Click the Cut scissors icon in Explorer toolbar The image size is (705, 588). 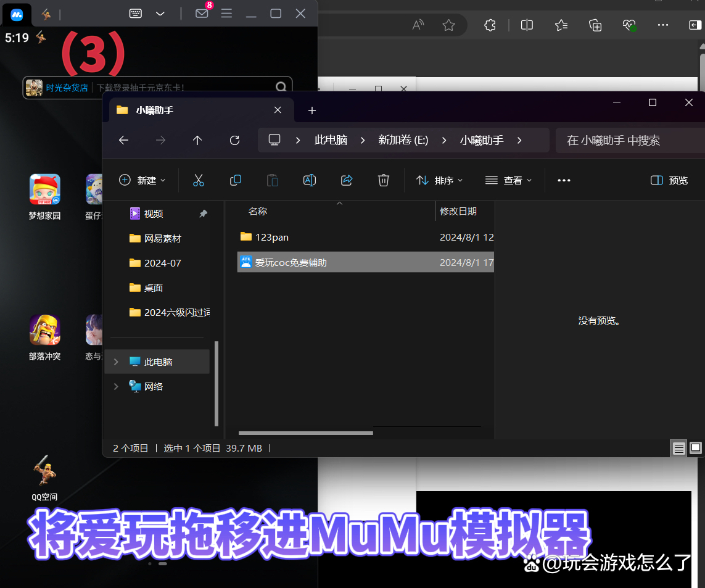tap(198, 180)
